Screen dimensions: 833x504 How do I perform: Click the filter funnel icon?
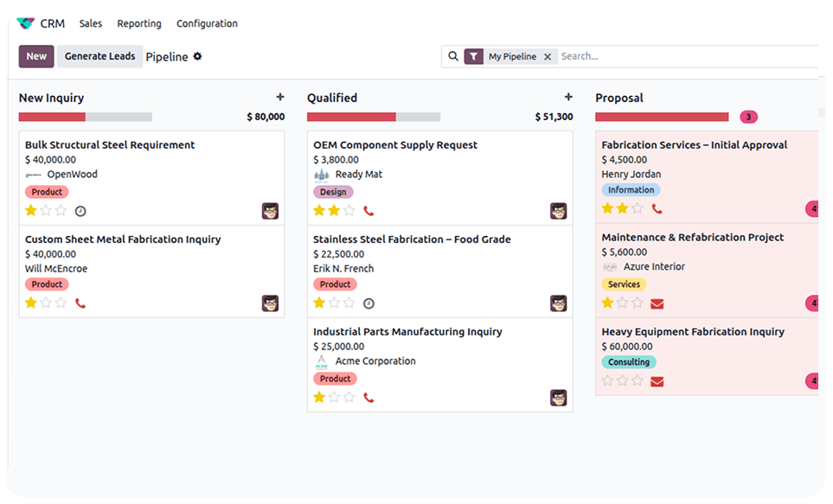473,56
